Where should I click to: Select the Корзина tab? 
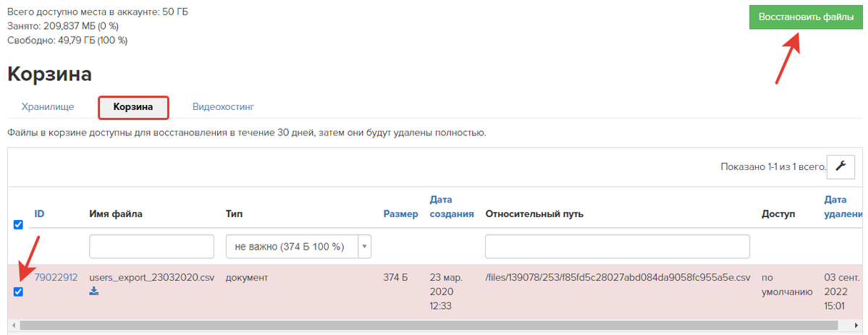(133, 107)
